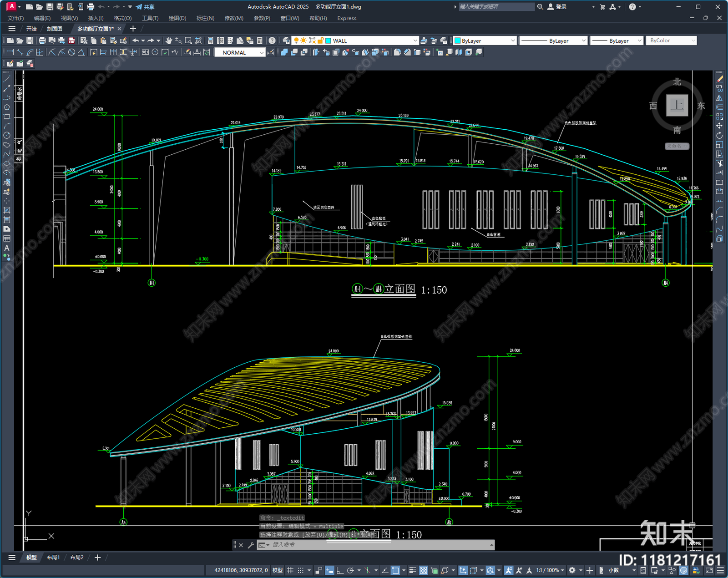This screenshot has height=578, width=728.
Task: Click the Undo arrow icon
Action: coord(136,41)
